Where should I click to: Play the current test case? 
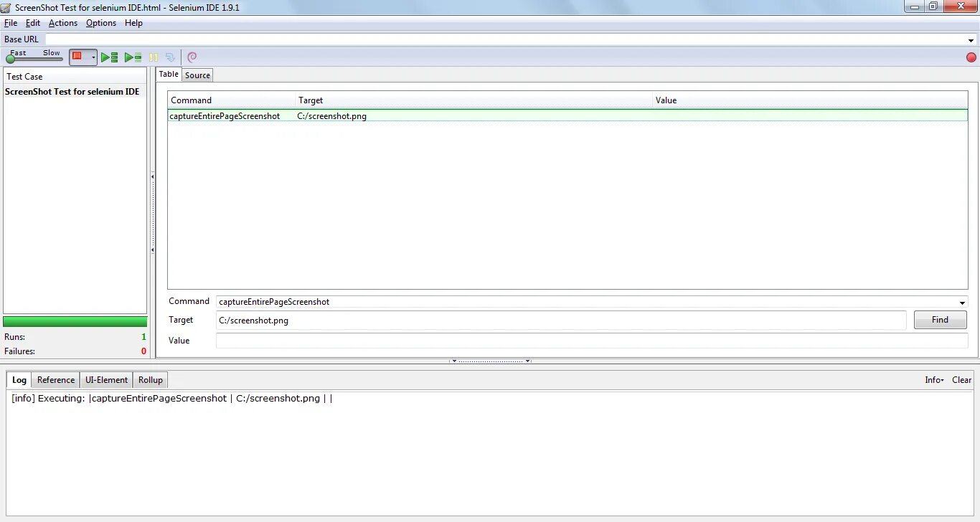coord(133,57)
